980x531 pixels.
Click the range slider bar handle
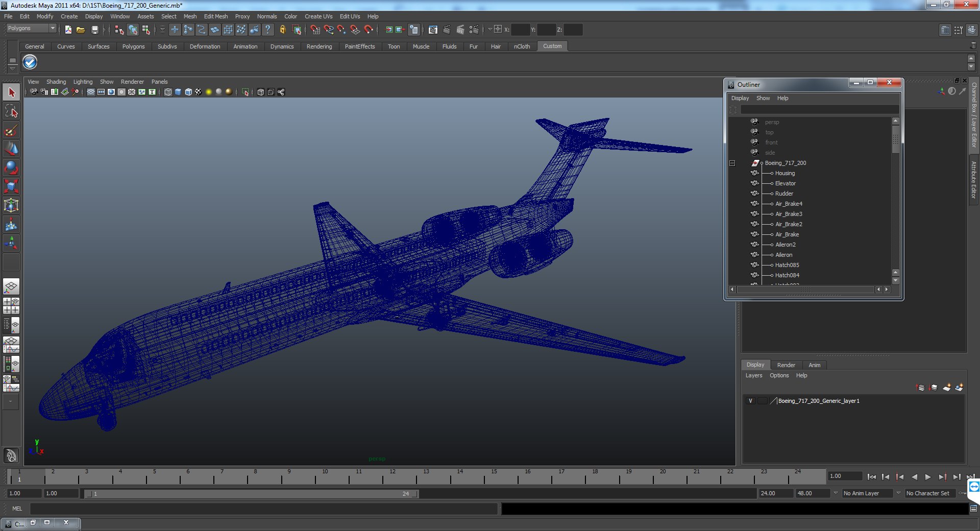(x=251, y=494)
